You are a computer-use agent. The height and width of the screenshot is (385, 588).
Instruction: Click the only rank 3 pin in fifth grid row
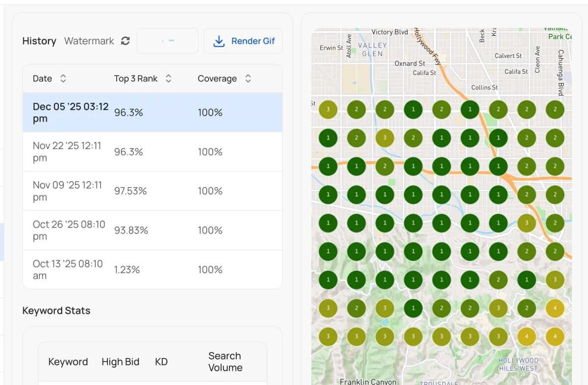coord(527,223)
